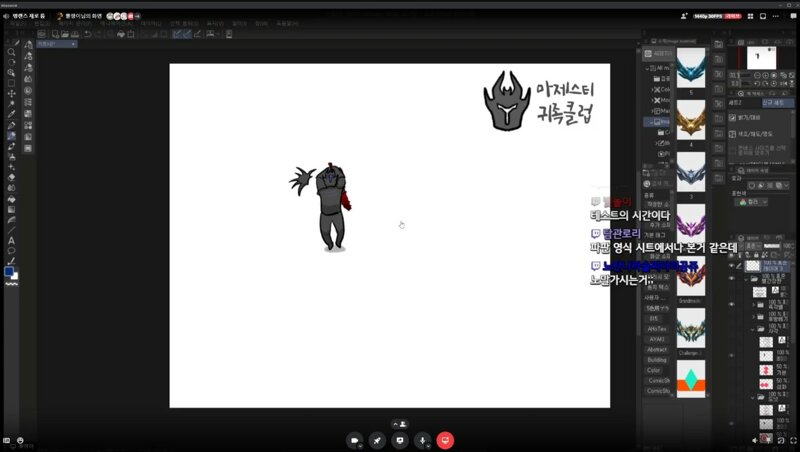Open the main foreground color swatch
Viewport: 800px width, 452px height.
pos(9,271)
